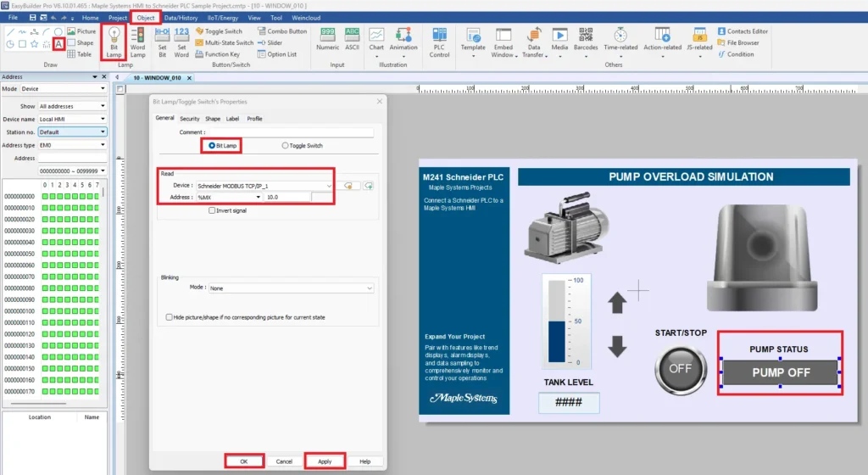Insert an Option List object
The width and height of the screenshot is (868, 475).
click(277, 54)
